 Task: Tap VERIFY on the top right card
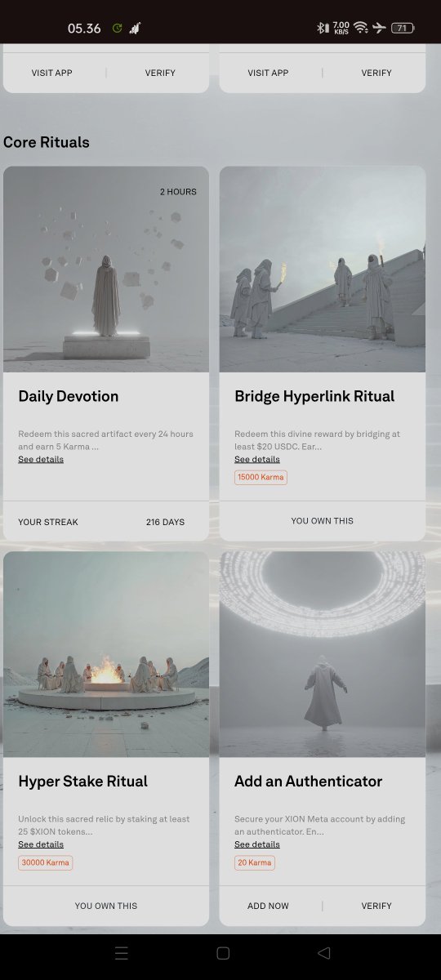click(x=376, y=73)
